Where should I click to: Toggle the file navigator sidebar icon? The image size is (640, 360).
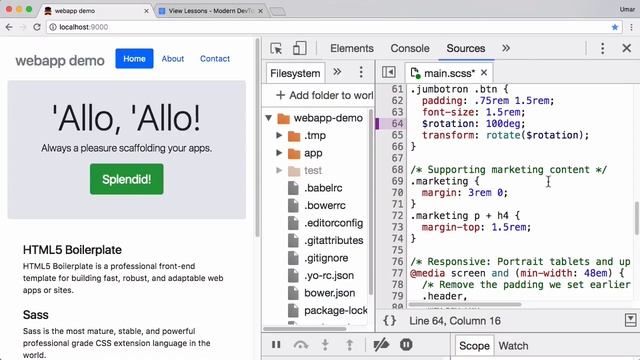click(389, 72)
